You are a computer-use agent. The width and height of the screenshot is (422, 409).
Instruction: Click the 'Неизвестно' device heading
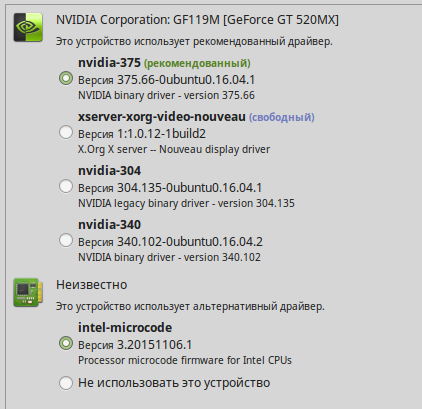[x=92, y=285]
